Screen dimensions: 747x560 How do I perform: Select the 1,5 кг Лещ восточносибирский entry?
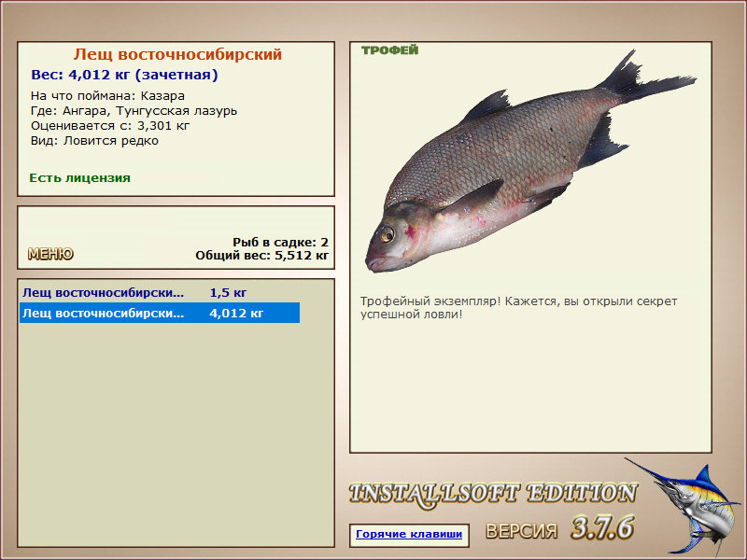pyautogui.click(x=160, y=292)
